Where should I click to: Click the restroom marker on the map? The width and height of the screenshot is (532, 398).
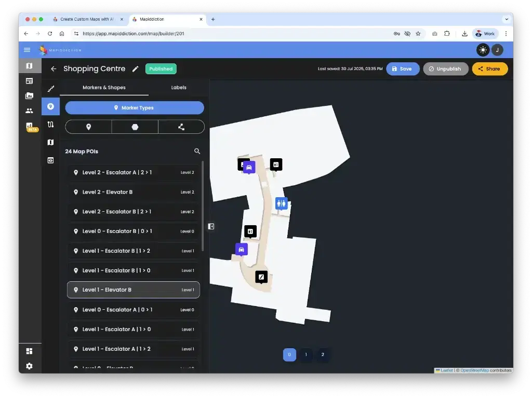click(281, 204)
